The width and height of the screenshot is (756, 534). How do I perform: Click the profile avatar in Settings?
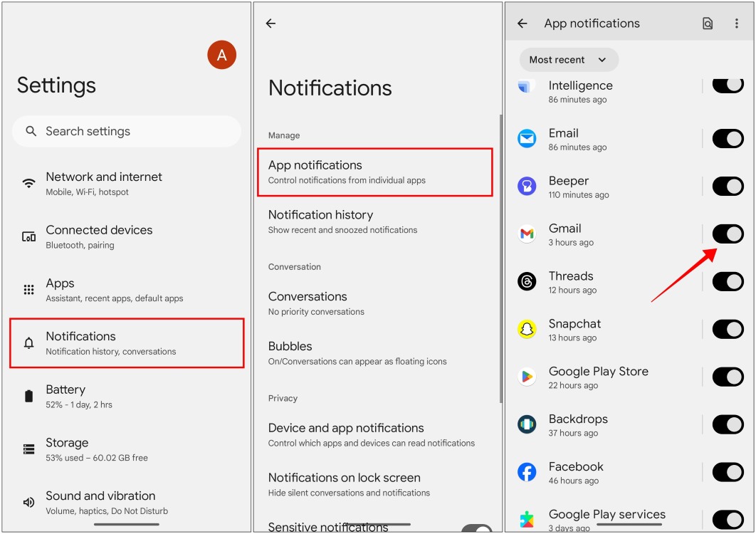pyautogui.click(x=221, y=55)
